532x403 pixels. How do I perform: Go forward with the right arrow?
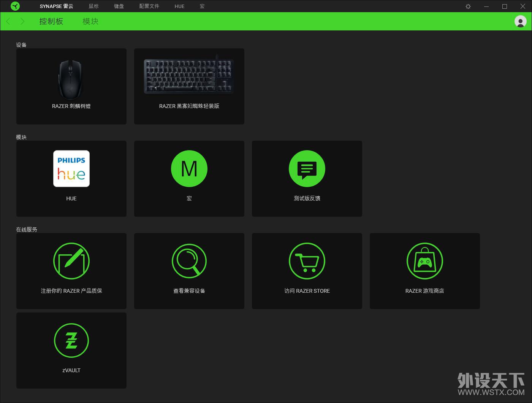(22, 21)
